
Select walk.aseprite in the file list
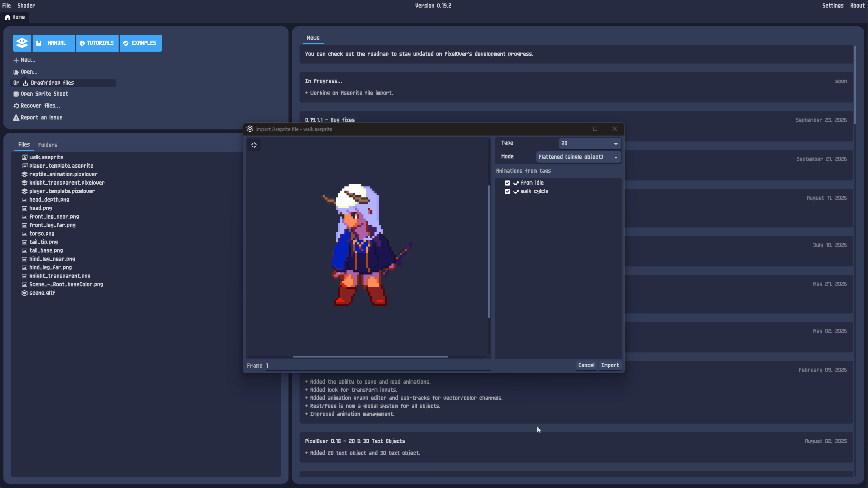46,158
